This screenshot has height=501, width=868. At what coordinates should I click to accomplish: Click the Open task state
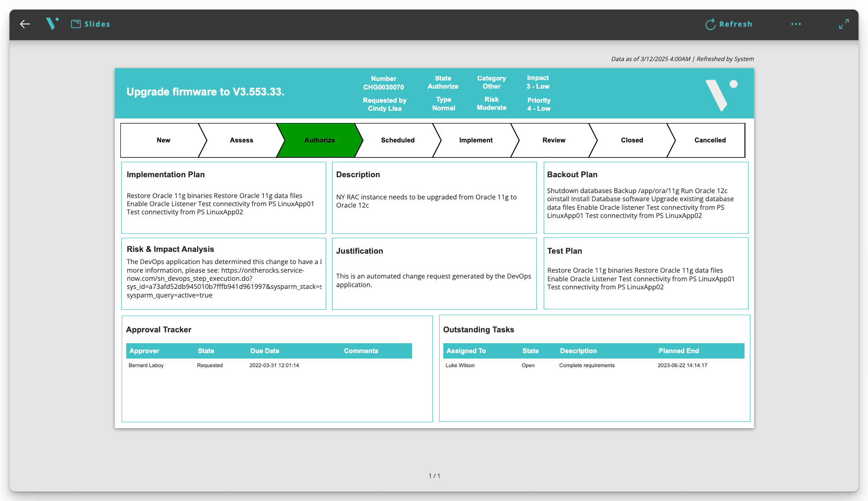tap(528, 365)
